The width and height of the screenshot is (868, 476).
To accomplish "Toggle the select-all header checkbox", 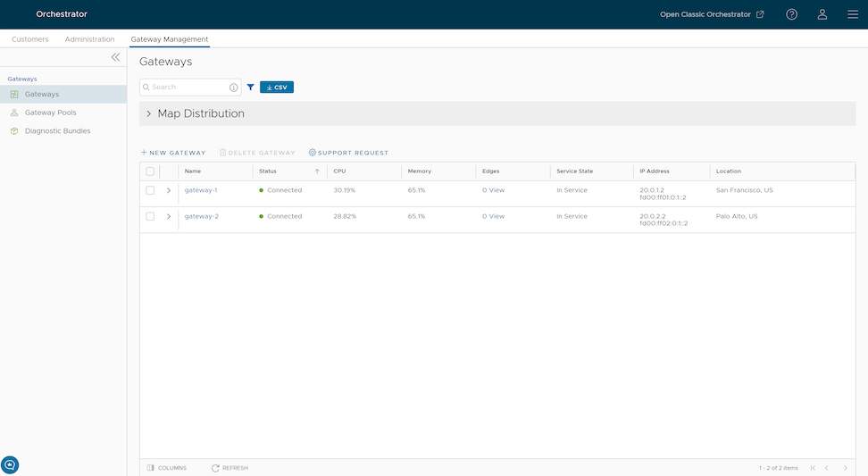I will [x=150, y=171].
